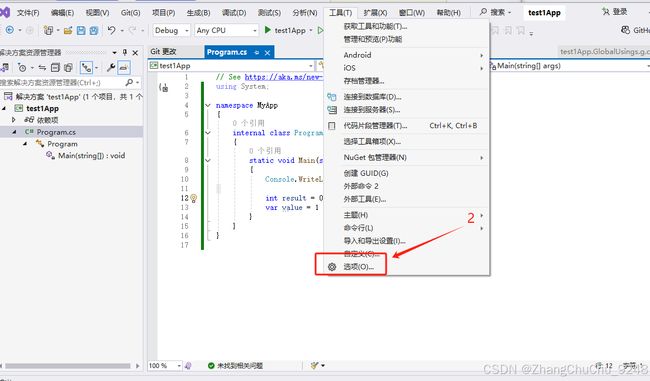Open the Solution Explorer window options arrow
Viewport: 650px width, 381px height.
[114, 53]
